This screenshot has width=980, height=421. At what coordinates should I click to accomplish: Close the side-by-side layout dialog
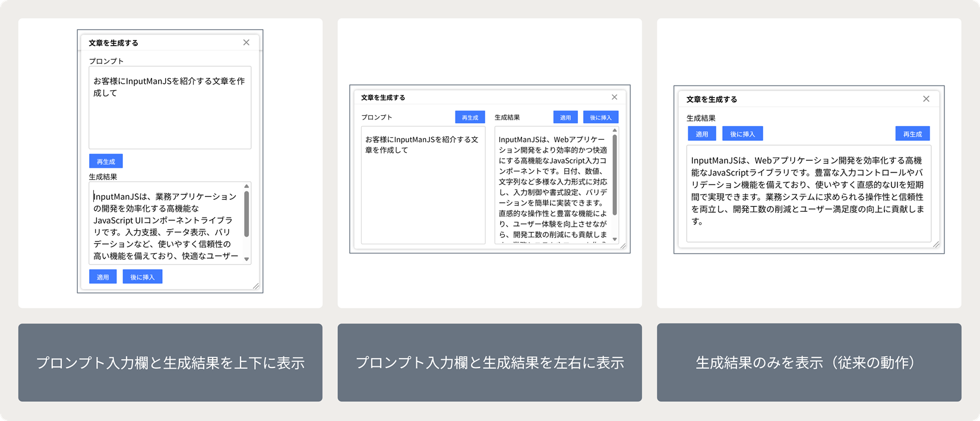coord(615,97)
